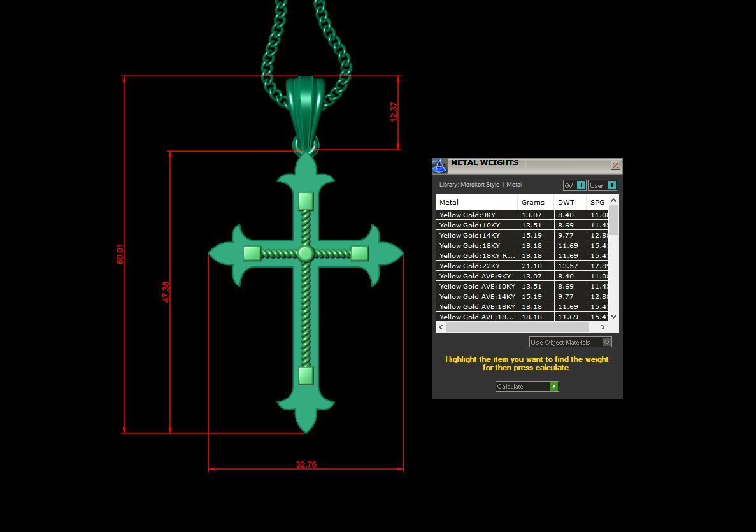
Task: Select the 60.01 overall height dimension
Action: (120, 254)
